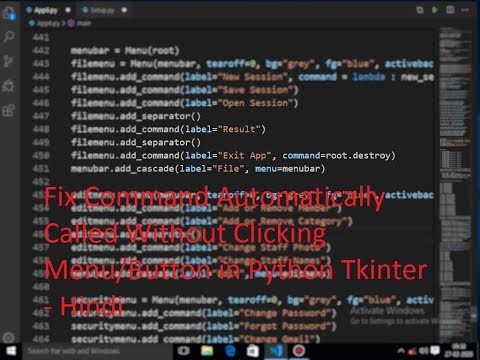Switch to the Setup.py editor tab

click(x=99, y=10)
